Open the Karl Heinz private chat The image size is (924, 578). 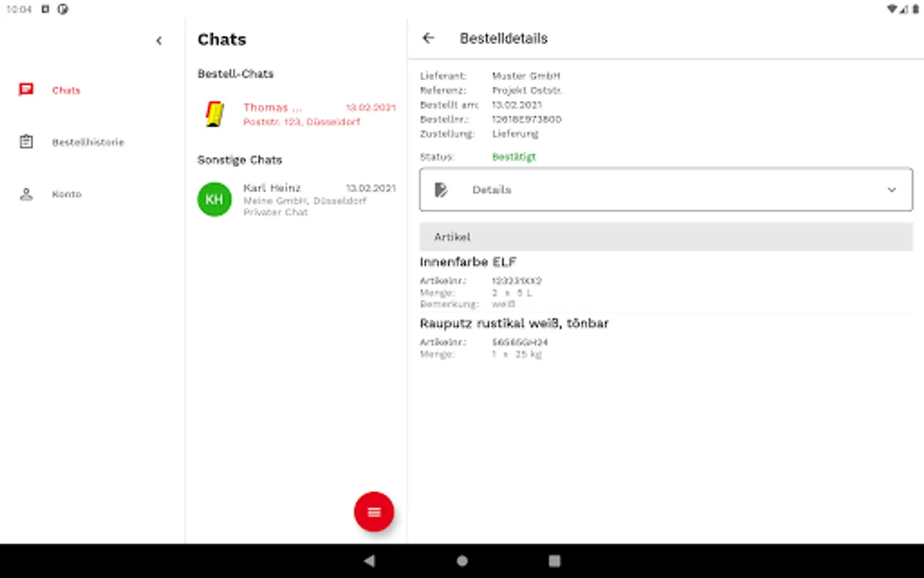click(296, 199)
